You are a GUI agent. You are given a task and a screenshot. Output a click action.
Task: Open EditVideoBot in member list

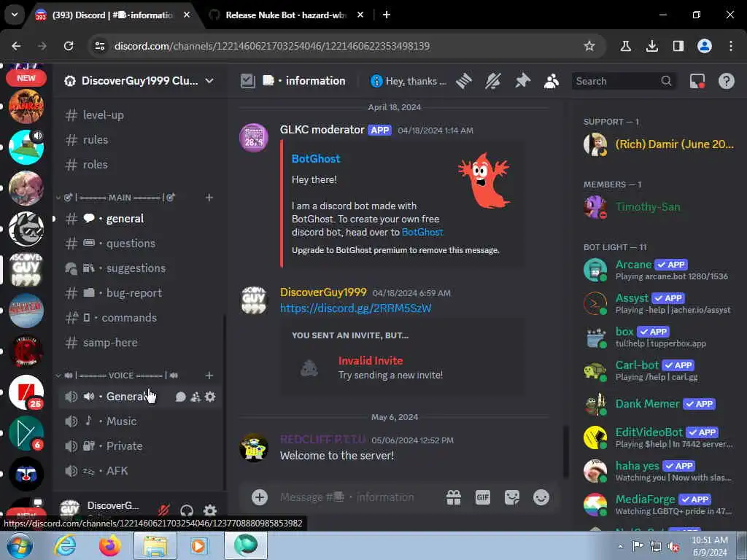pos(659,437)
